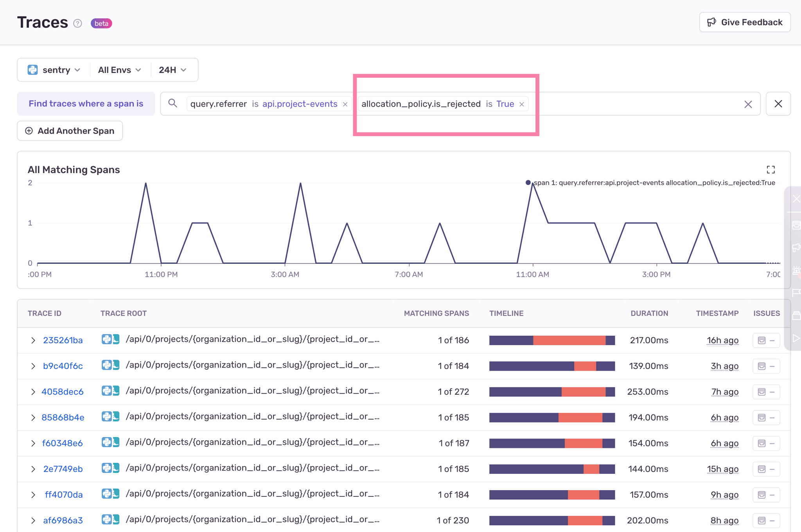This screenshot has height=532, width=801.
Task: Expand trace row af6986a3 with its chevron
Action: point(33,520)
